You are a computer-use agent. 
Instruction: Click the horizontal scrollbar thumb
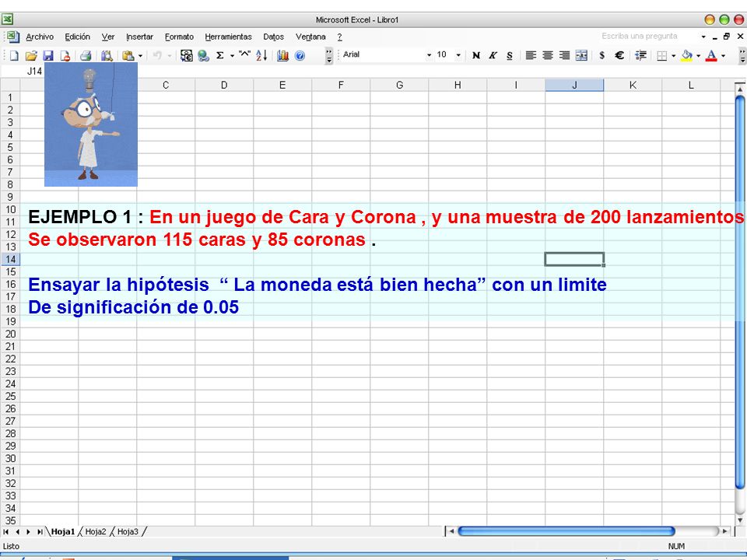[x=566, y=531]
